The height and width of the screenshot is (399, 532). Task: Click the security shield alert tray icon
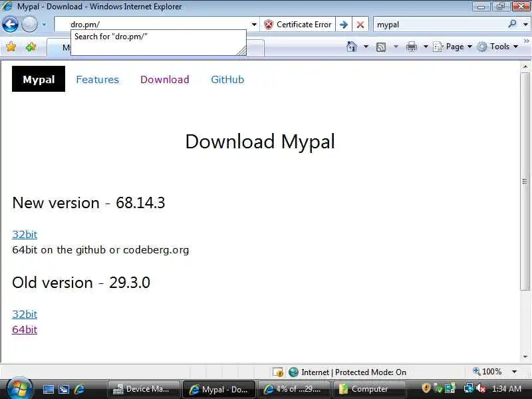426,388
